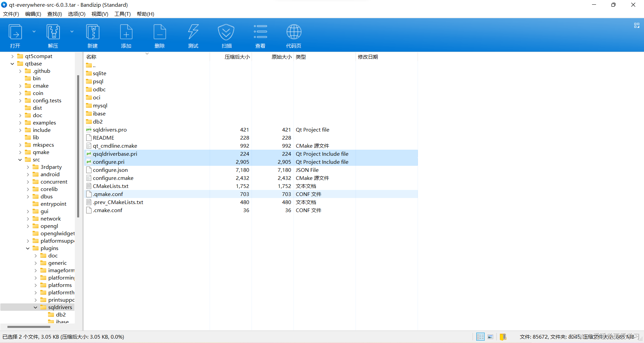Select the qt_cmdline.cmake file row

coord(251,146)
